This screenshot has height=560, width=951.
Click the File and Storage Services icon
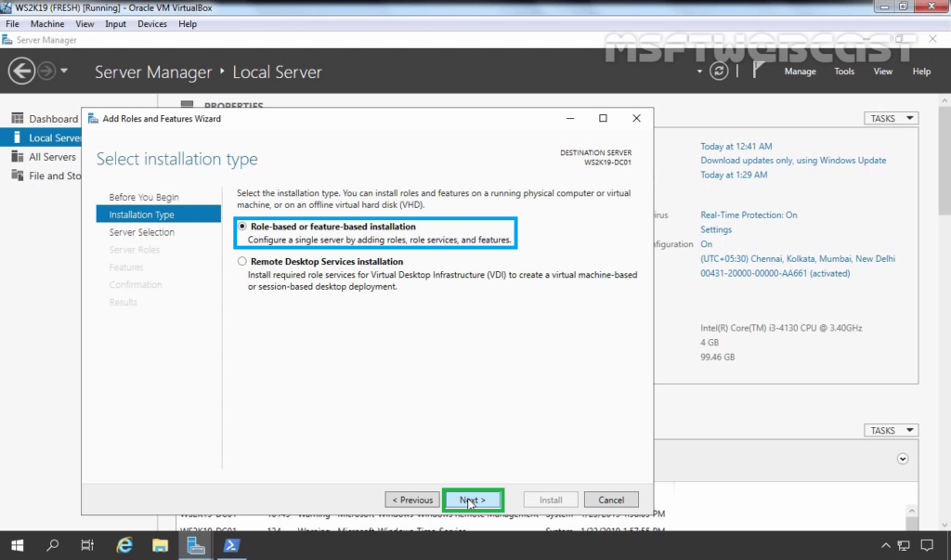pyautogui.click(x=17, y=176)
